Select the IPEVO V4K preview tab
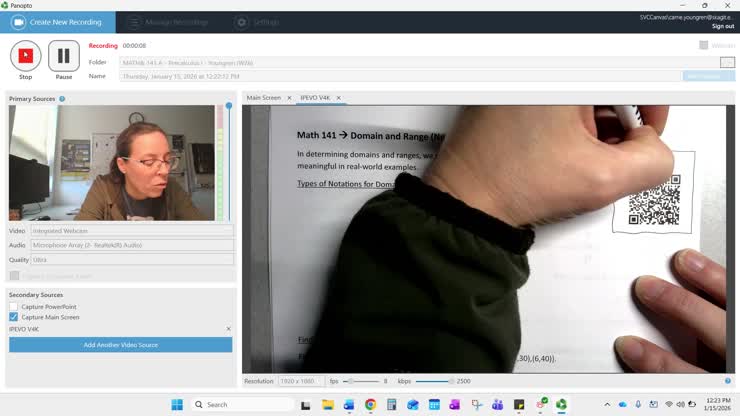The image size is (740, 416). 315,98
